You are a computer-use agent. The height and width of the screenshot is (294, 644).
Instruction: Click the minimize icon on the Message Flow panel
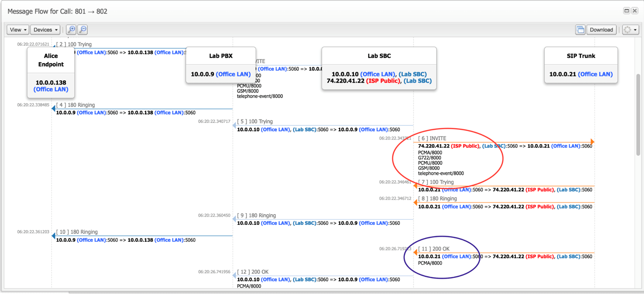point(626,10)
